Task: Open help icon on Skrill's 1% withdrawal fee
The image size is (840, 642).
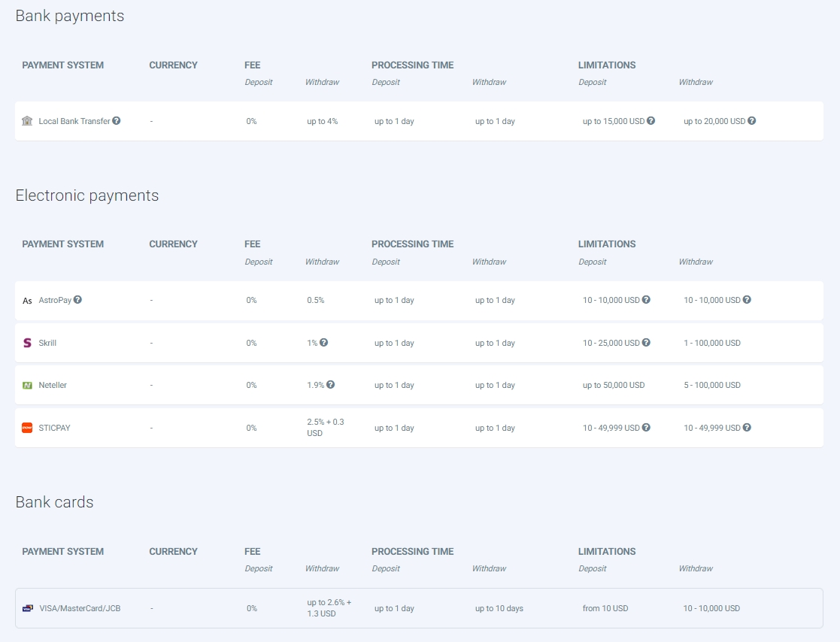Action: (326, 342)
